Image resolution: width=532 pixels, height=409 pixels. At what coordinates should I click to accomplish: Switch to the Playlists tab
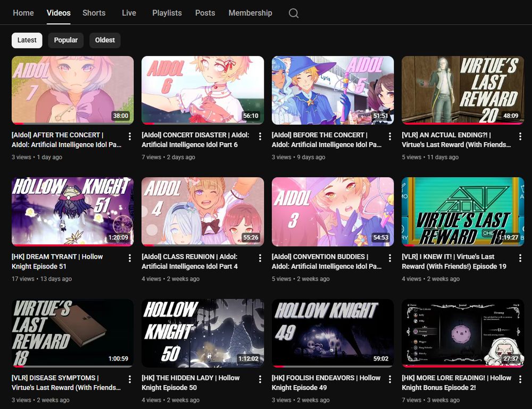[167, 13]
